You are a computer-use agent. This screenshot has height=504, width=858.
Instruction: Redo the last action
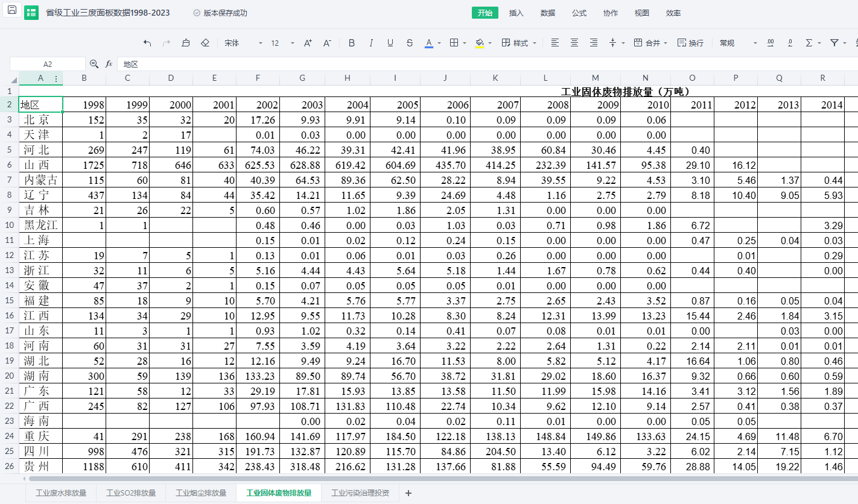pyautogui.click(x=167, y=43)
